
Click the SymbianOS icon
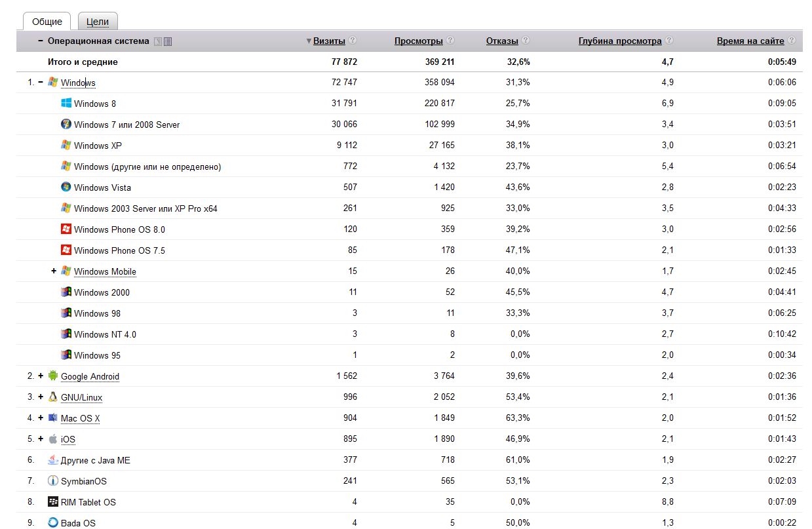[53, 480]
